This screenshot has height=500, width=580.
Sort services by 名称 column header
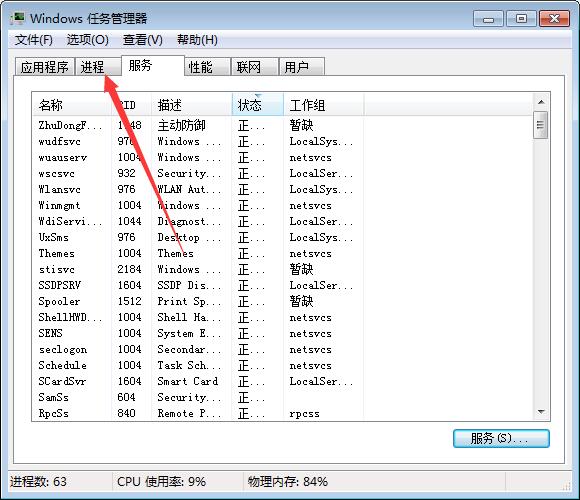tap(72, 105)
